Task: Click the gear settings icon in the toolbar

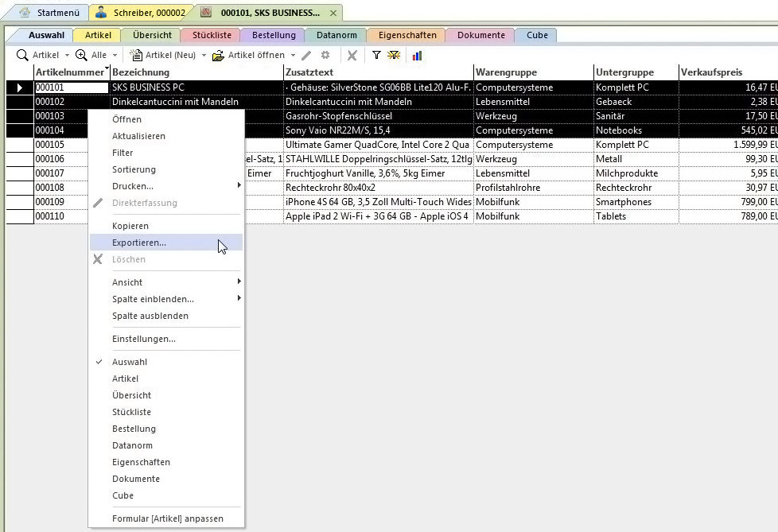Action: tap(325, 55)
